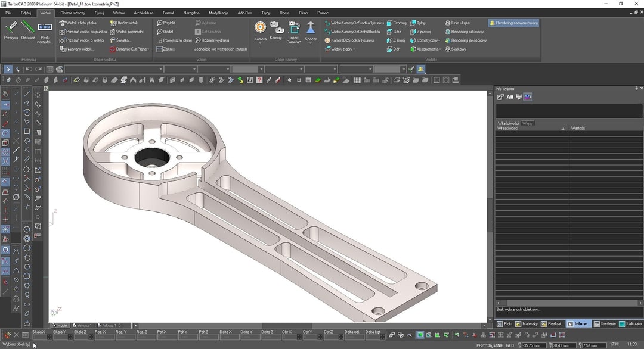Open the Kamera tool
Screen dimensions: 644x349
click(260, 29)
